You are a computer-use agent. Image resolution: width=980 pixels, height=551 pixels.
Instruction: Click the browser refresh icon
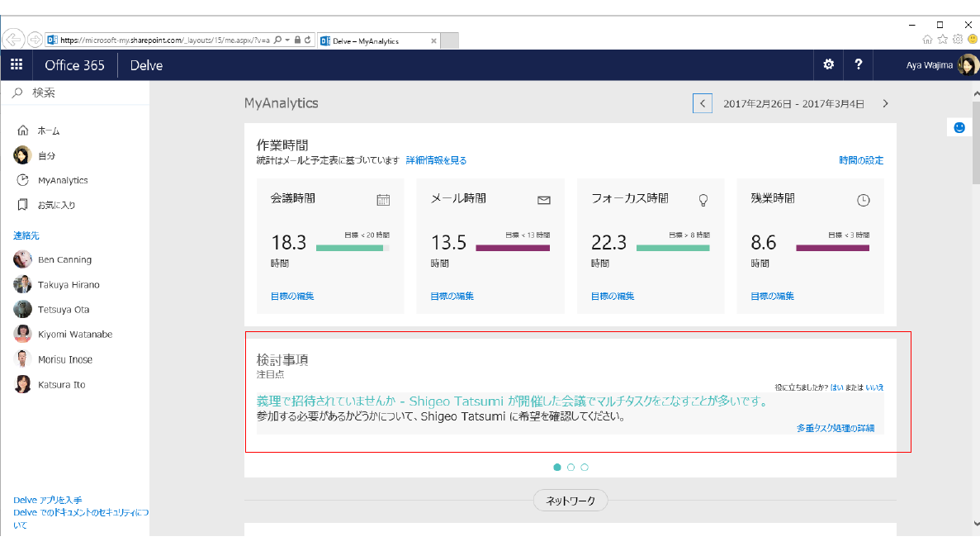(x=307, y=40)
